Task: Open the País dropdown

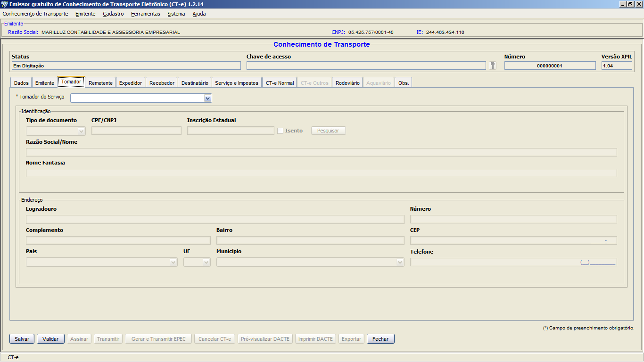Action: click(173, 262)
